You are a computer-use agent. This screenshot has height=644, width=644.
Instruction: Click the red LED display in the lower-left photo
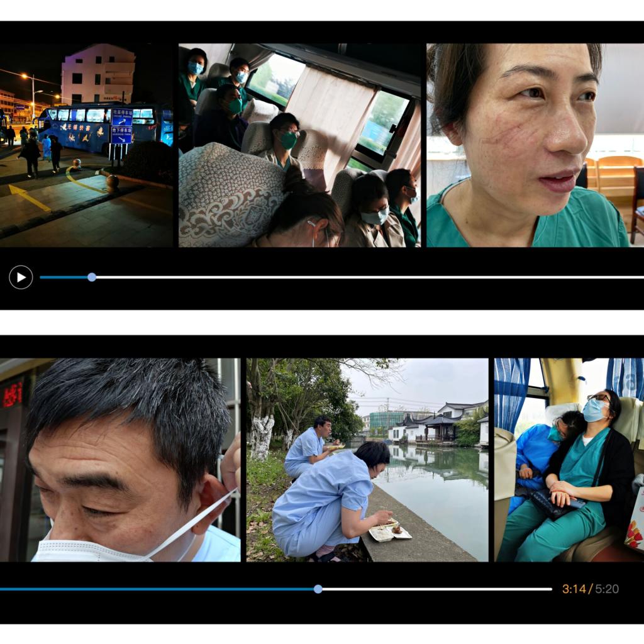point(12,394)
